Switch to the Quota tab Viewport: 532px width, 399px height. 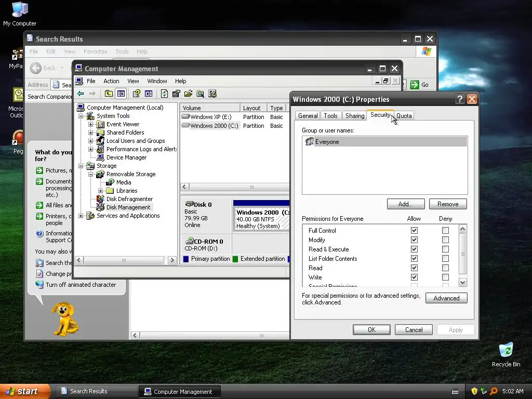404,116
